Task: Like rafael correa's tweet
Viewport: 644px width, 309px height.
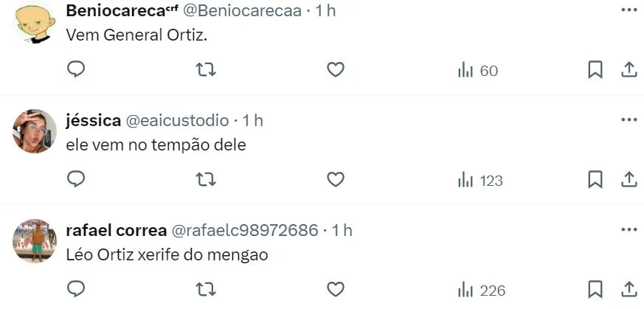Action: coord(336,289)
